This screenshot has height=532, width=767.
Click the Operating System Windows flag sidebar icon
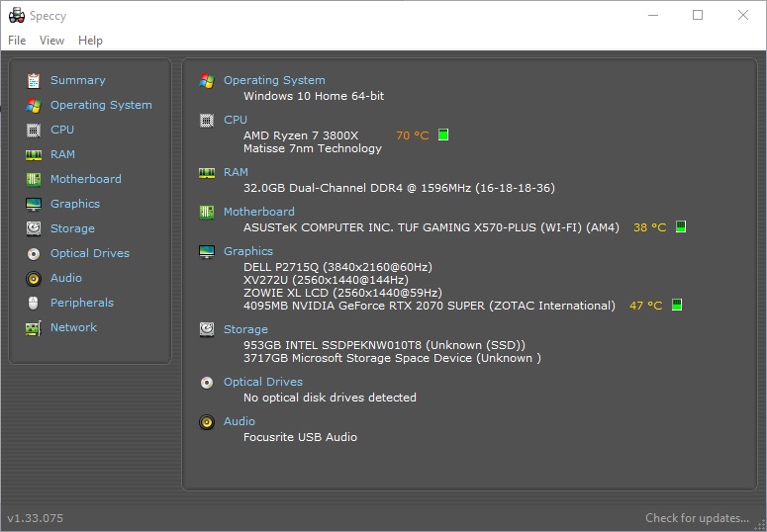click(34, 105)
